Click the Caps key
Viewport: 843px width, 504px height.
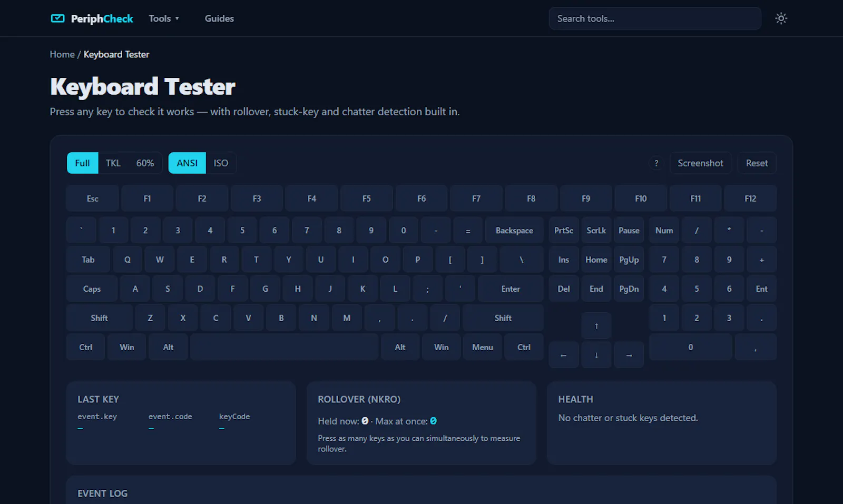coord(92,289)
